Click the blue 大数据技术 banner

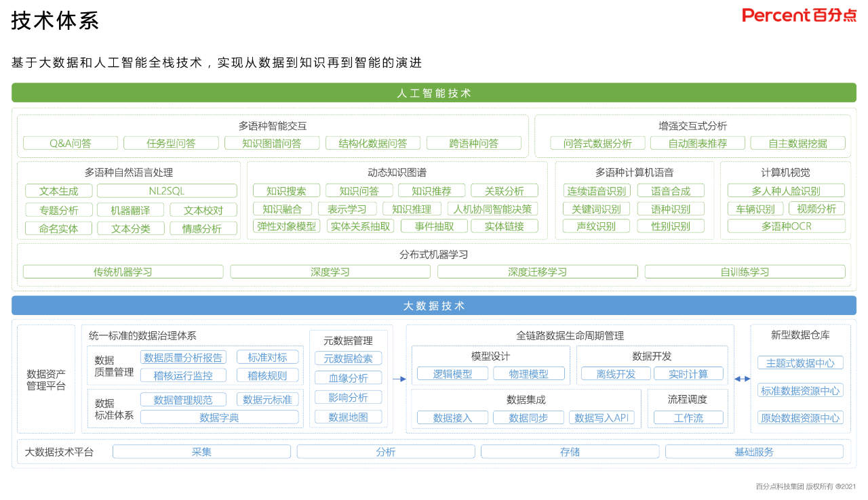point(434,306)
